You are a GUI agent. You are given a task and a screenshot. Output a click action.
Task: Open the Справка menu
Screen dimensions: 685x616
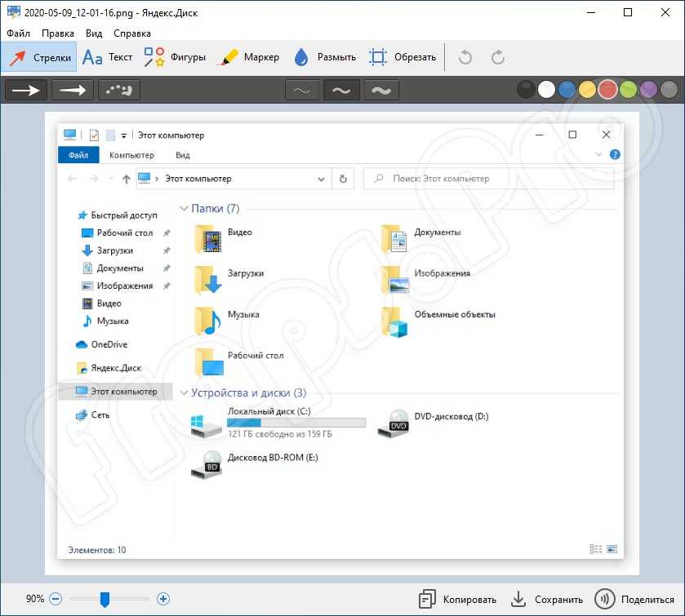132,33
